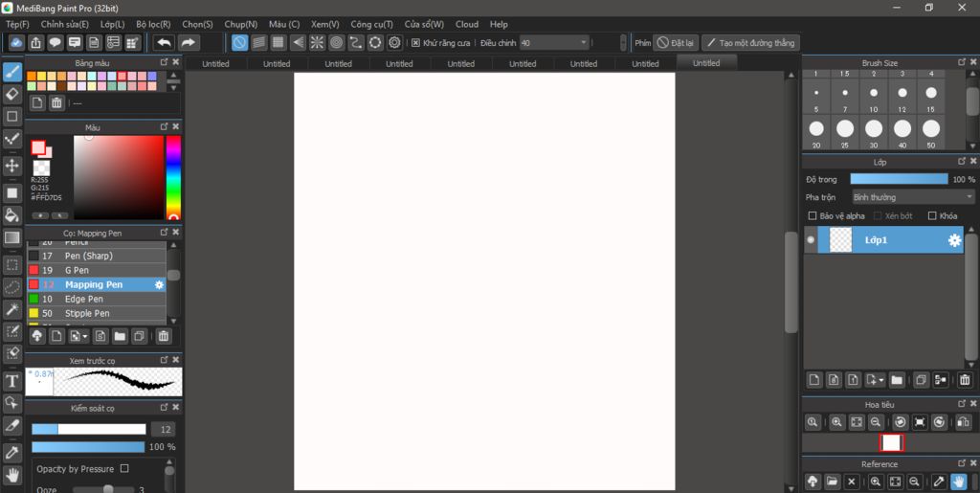Select the Reference panel eyedropper

[938, 482]
